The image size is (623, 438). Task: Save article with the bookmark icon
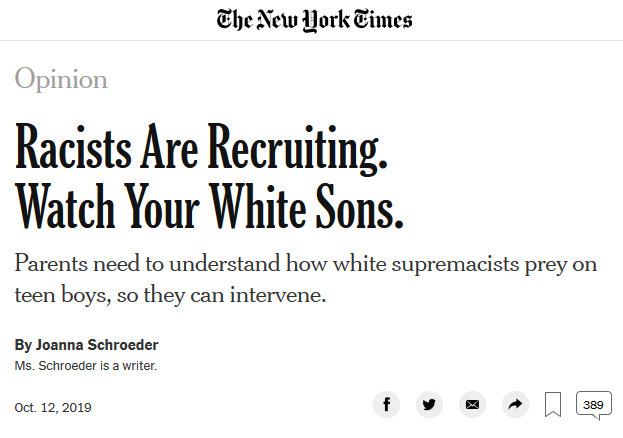click(553, 405)
